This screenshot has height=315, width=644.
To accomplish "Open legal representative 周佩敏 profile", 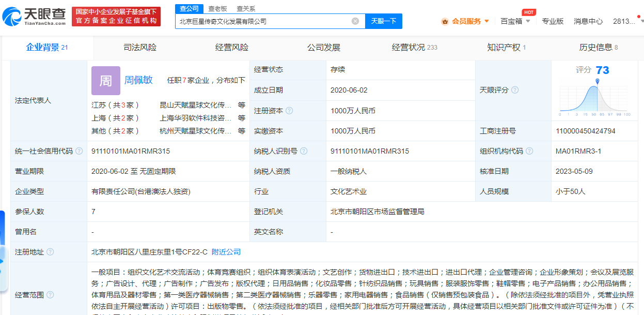I will click(x=138, y=80).
